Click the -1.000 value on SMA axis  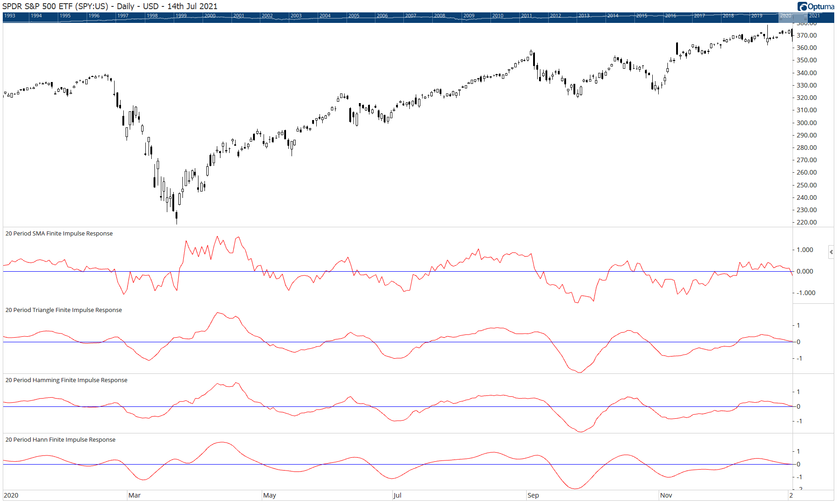coord(805,293)
